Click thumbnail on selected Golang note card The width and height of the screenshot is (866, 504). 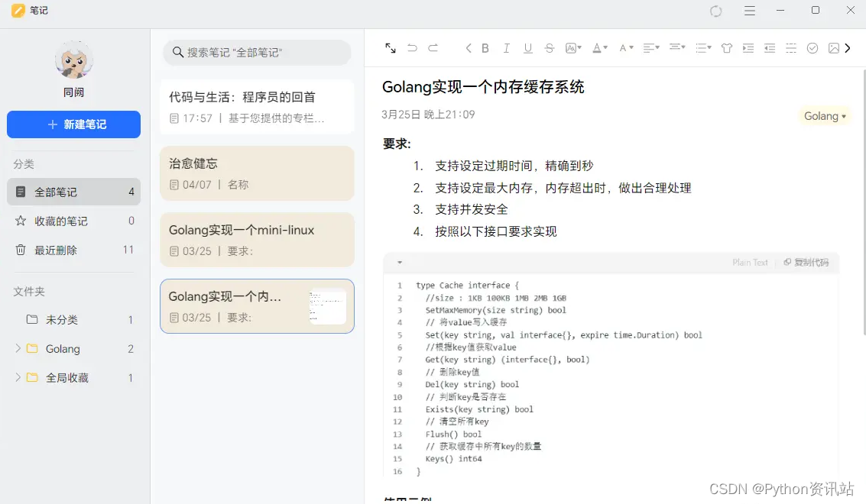click(327, 307)
